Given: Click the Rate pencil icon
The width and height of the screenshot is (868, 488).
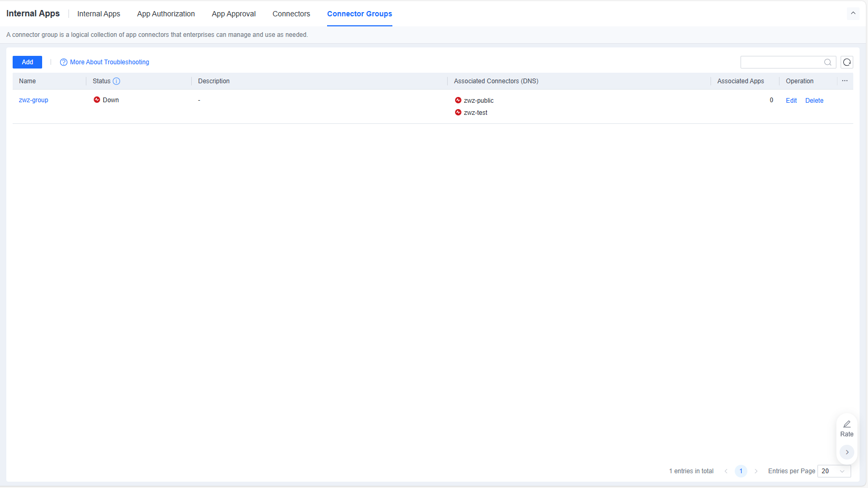Looking at the screenshot, I should click(x=847, y=424).
